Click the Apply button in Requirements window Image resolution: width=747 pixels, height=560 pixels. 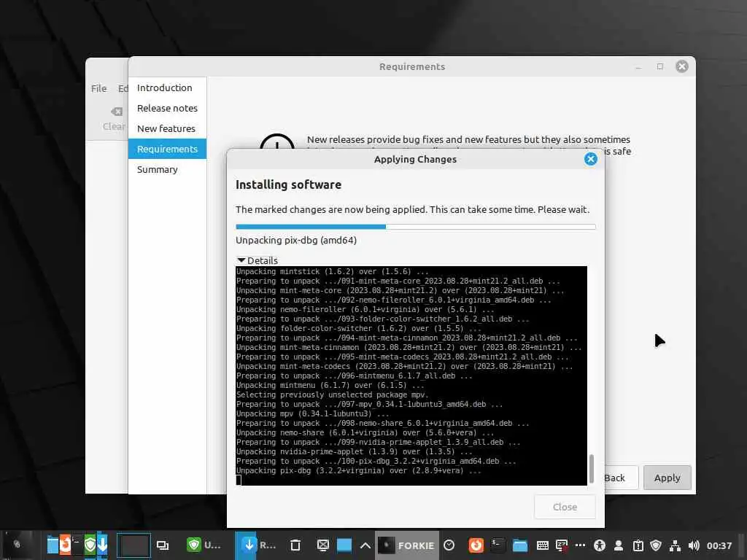(667, 478)
